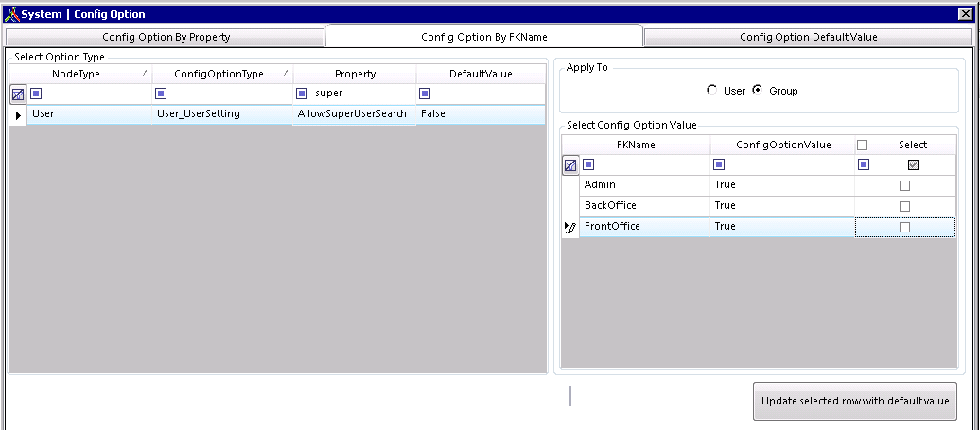Click the 'True' value for BackOffice
980x430 pixels.
click(x=782, y=206)
